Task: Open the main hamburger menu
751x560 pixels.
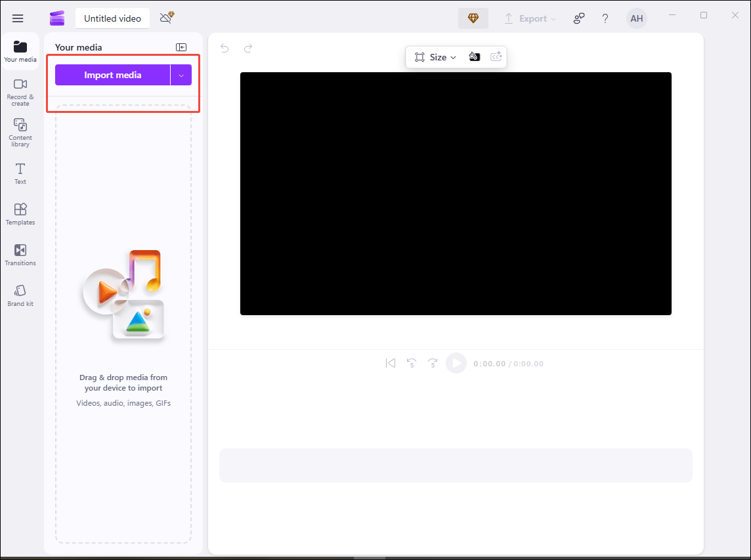Action: pyautogui.click(x=18, y=18)
